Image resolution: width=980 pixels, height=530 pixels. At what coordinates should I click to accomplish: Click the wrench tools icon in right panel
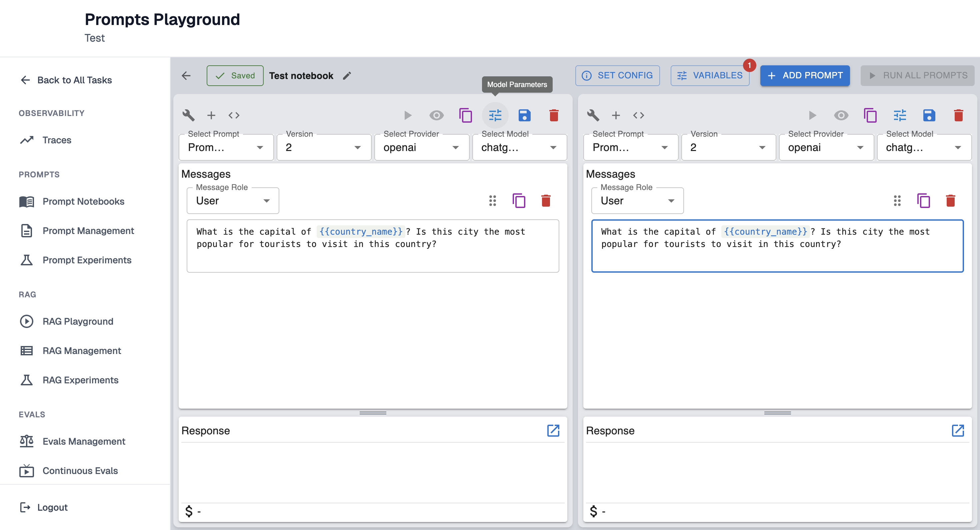tap(593, 115)
